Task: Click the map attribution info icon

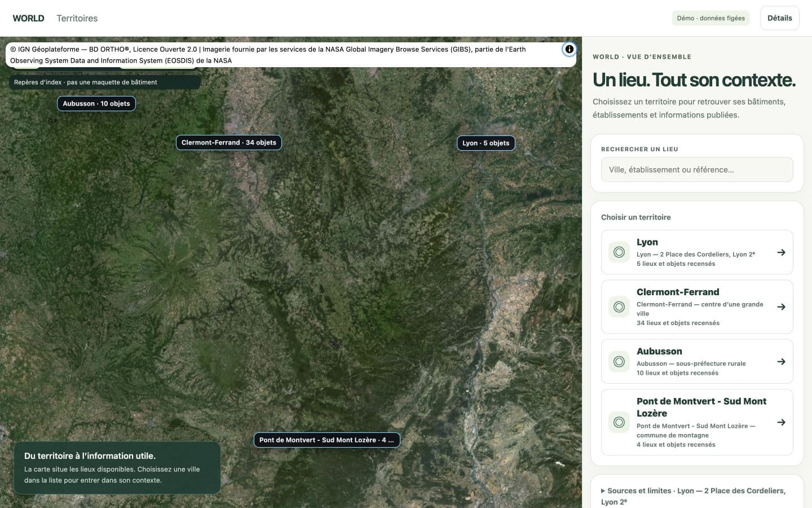Action: (x=569, y=49)
